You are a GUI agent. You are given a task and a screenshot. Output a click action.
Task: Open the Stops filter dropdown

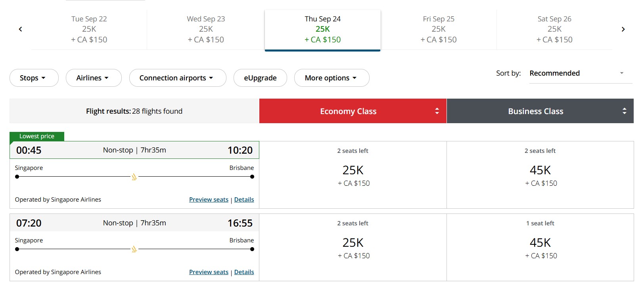(34, 78)
